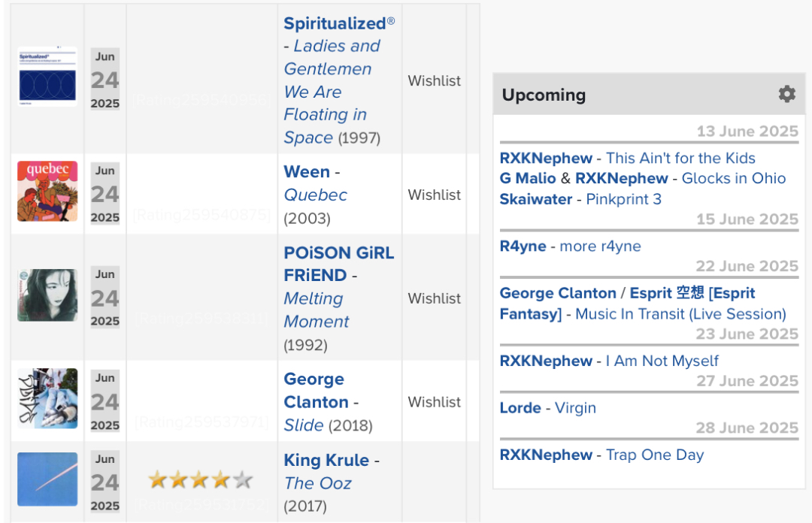Viewport: 812px width, 523px height.
Task: Visit the POiSON GiRL FRiEND artist page
Action: [x=338, y=264]
